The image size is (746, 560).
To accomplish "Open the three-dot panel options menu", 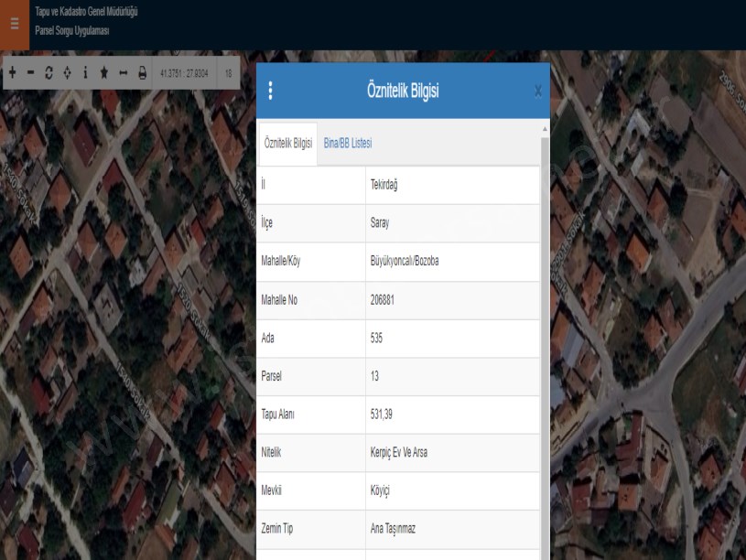I will coord(270,91).
